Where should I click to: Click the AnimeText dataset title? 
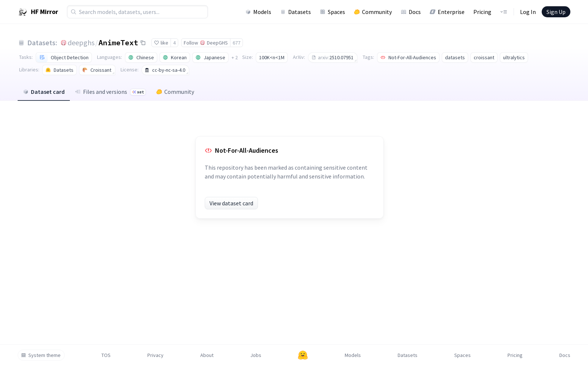click(118, 43)
